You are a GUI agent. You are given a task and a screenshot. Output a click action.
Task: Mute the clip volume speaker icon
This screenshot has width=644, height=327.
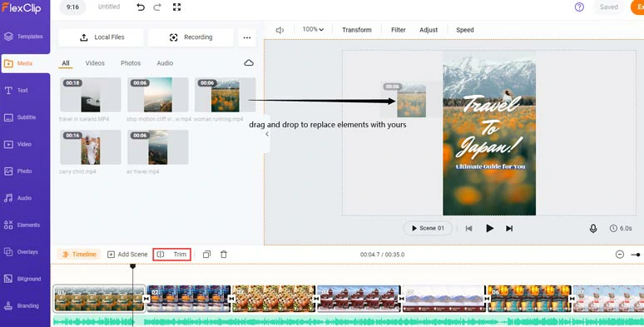[x=280, y=30]
